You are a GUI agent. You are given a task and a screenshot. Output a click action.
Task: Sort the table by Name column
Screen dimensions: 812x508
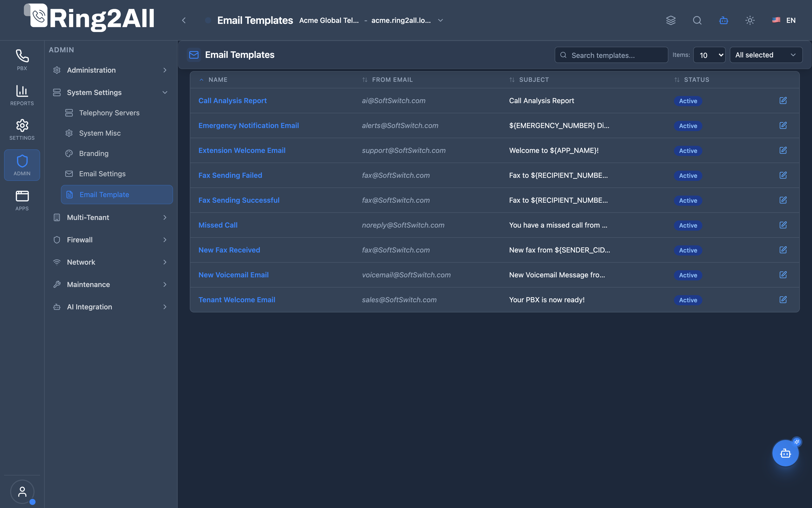tap(213, 80)
